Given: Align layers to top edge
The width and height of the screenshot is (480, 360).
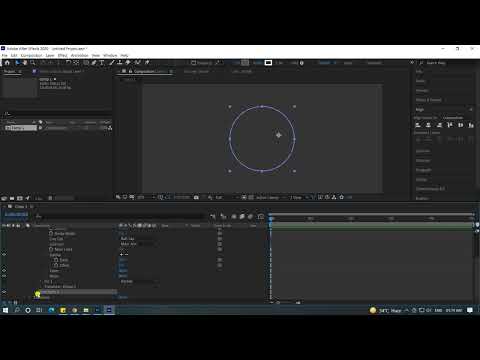Looking at the screenshot, I should (x=450, y=125).
